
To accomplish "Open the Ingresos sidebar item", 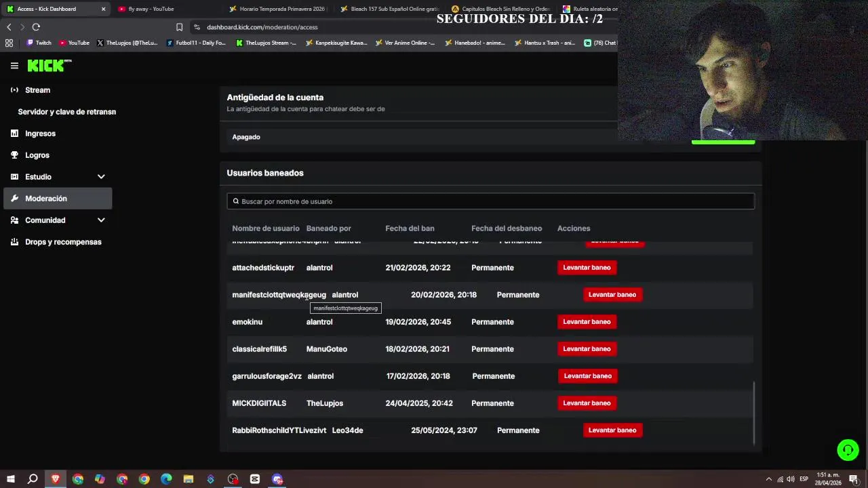I will coord(58,134).
